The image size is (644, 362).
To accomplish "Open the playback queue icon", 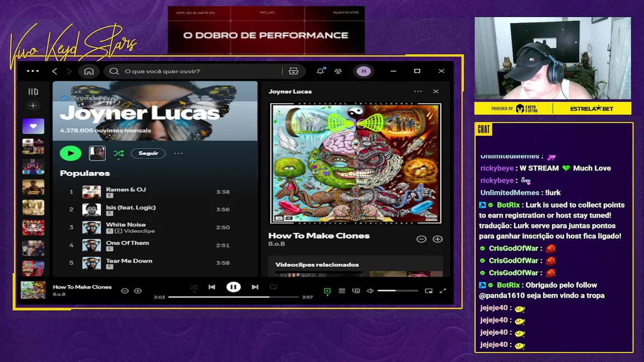I will pos(342,291).
